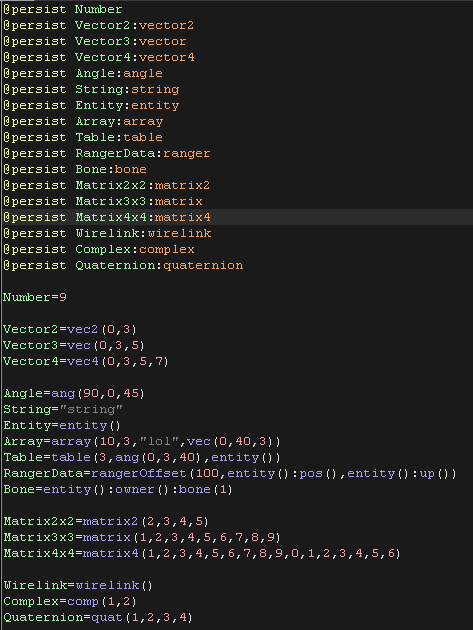
Task: Click 'wirelink' type in the persist line
Action: (179, 233)
